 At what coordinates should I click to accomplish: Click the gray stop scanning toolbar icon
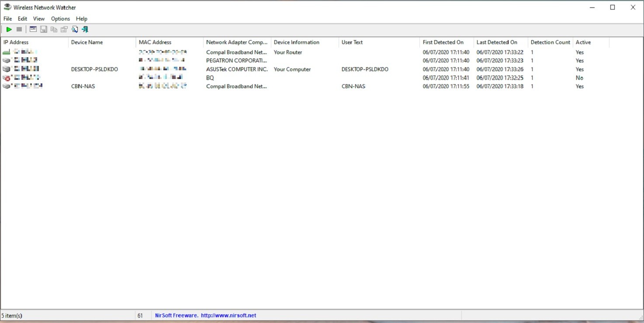(x=19, y=29)
